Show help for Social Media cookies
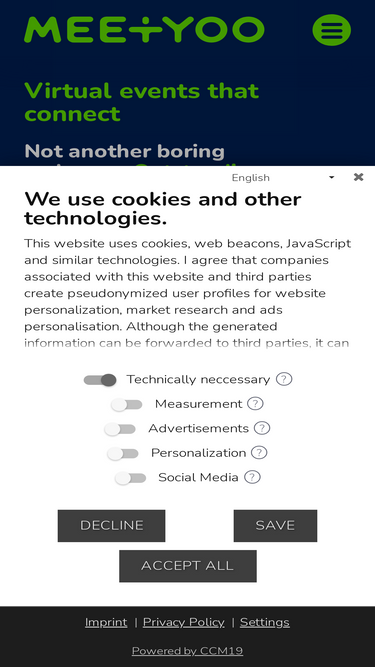375x667 pixels. pos(252,477)
